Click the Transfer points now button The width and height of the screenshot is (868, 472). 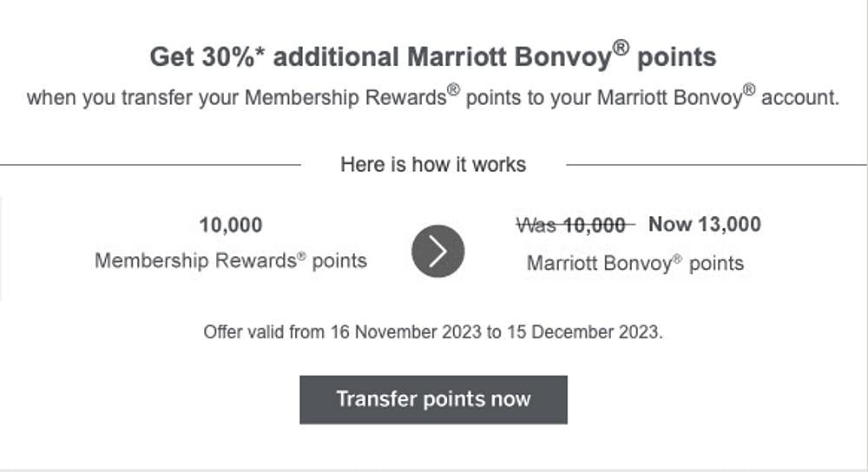click(x=433, y=399)
